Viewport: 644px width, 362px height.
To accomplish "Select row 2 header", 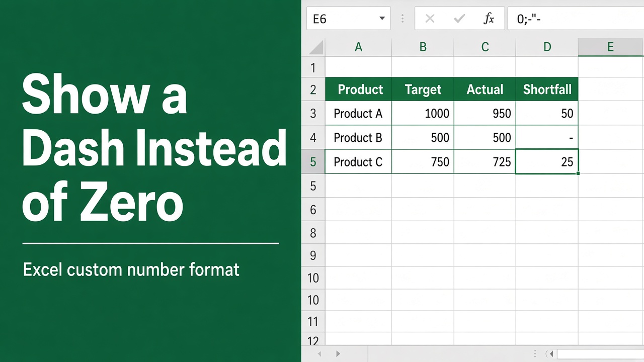I will click(x=313, y=89).
